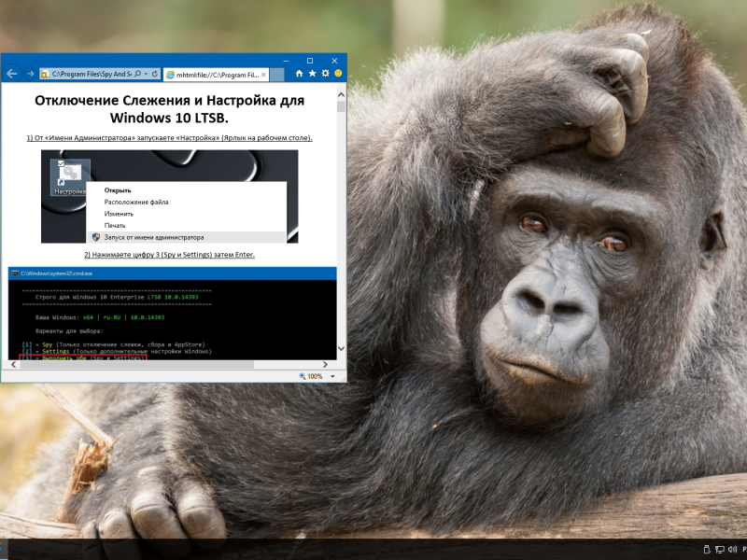Screen dimensions: 747x560
Task: Click the 100% zoom level button
Action: pos(311,376)
